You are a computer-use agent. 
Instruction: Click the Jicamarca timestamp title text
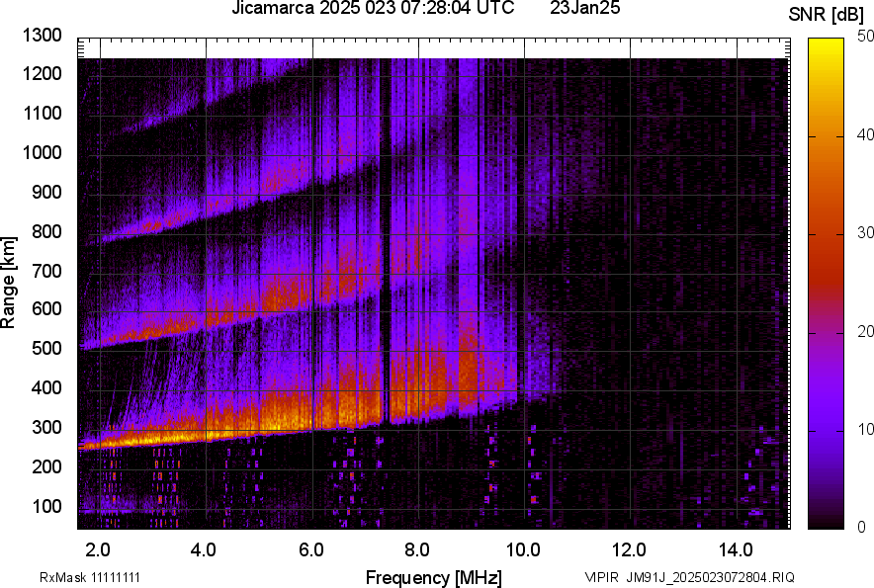coord(372,9)
